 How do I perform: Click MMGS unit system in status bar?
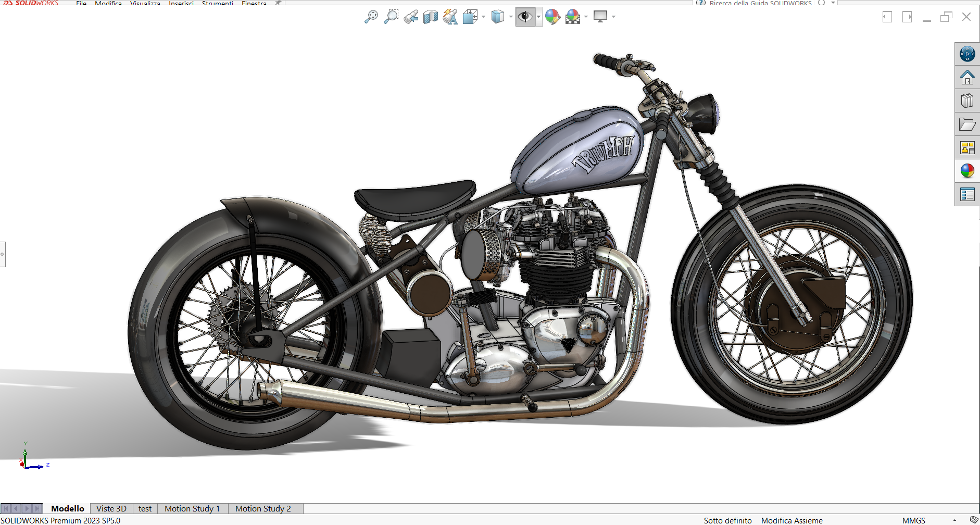(914, 520)
